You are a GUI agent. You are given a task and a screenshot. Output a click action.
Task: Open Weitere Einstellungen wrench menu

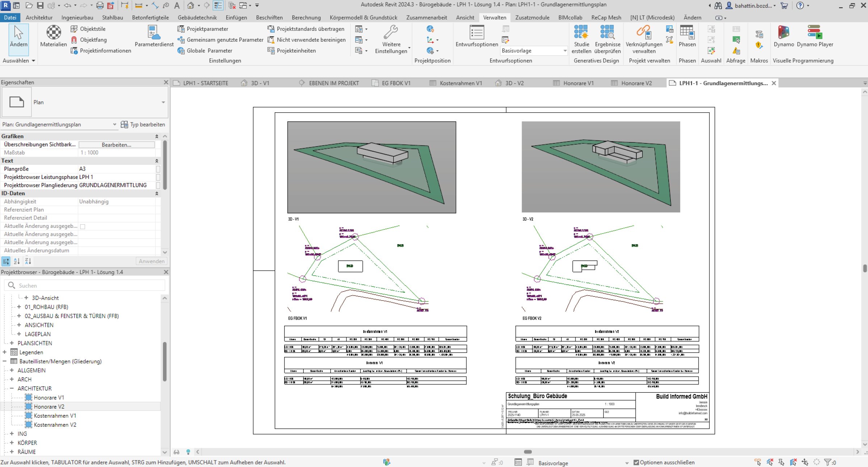pyautogui.click(x=391, y=39)
